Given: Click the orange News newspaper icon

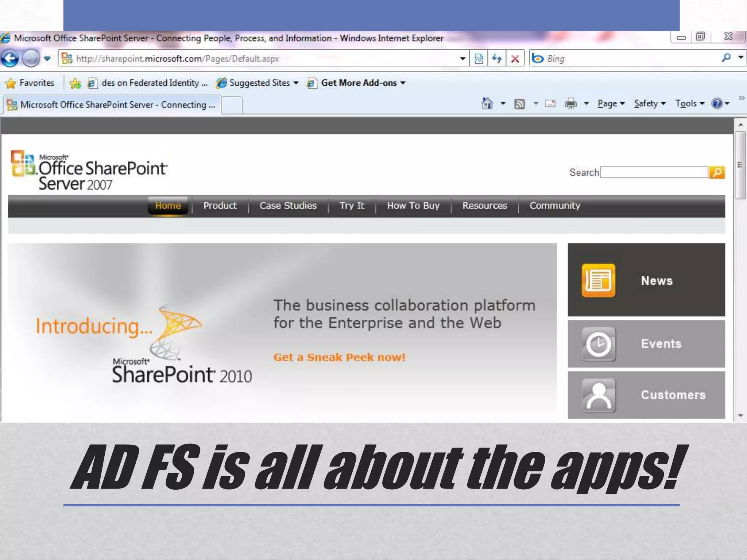Looking at the screenshot, I should tap(598, 280).
